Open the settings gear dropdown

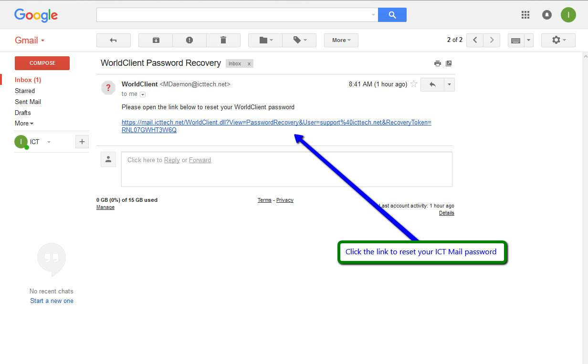[558, 41]
